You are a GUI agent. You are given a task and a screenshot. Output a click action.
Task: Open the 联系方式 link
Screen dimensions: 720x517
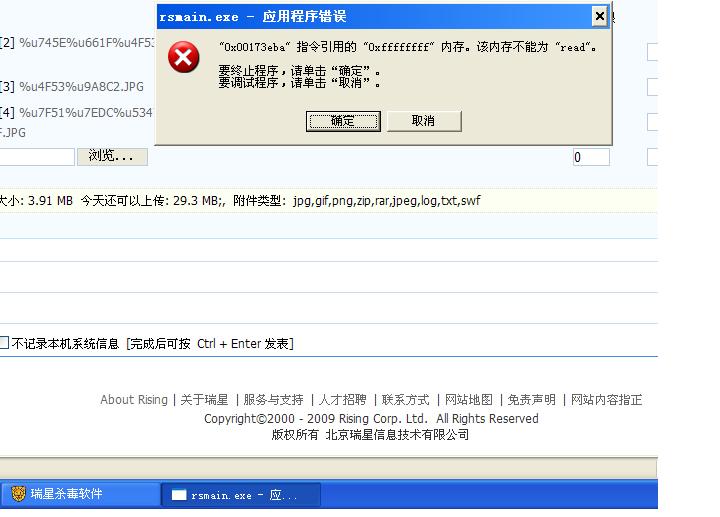(x=405, y=399)
